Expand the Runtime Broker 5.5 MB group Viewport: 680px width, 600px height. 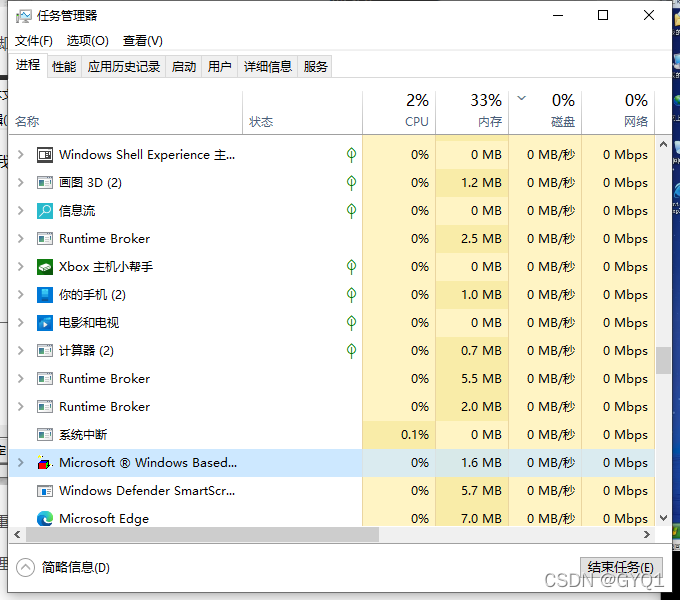(20, 378)
